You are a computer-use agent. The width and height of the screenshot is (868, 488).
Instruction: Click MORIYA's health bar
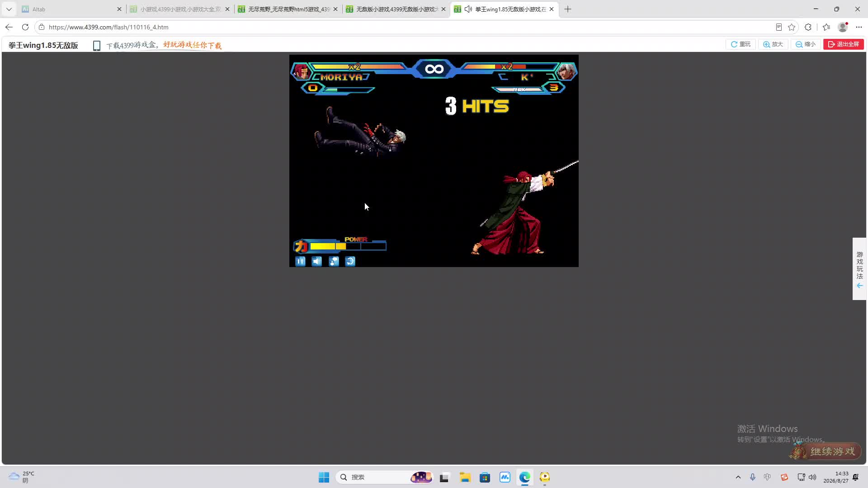(x=359, y=67)
